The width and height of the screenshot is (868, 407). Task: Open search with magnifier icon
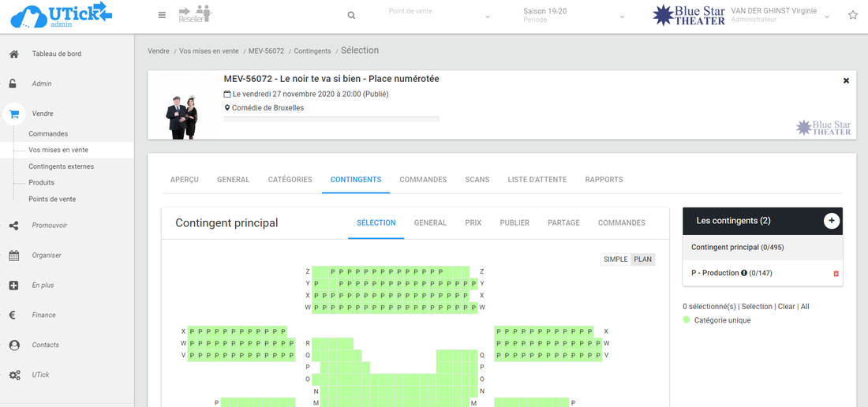(x=351, y=16)
